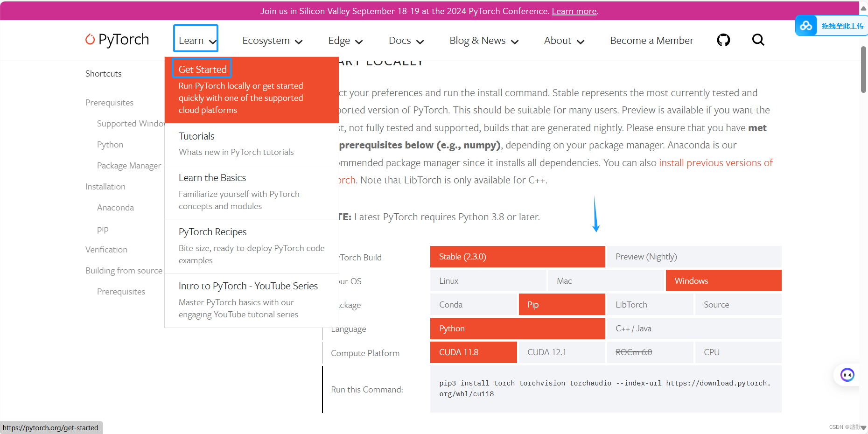The image size is (868, 434).
Task: Expand the Ecosystem dropdown
Action: [x=272, y=41]
